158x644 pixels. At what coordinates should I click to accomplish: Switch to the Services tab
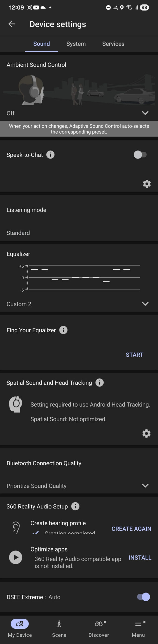(x=113, y=44)
